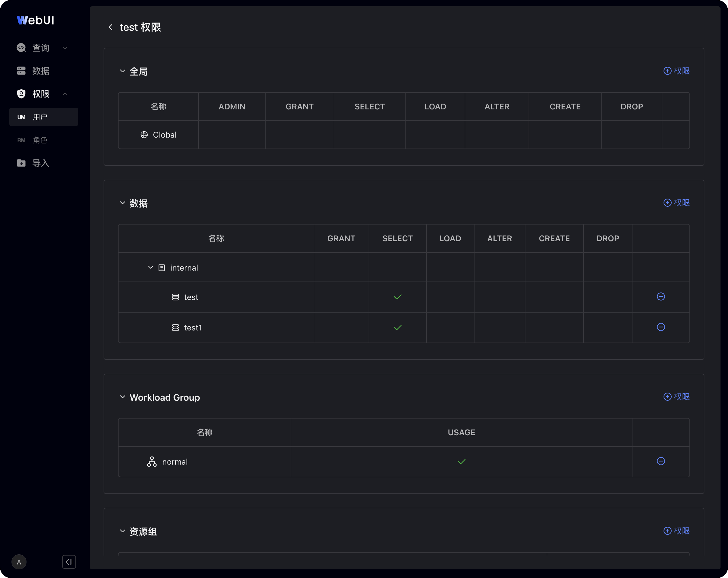The width and height of the screenshot is (728, 578).
Task: Click the data storage icon in sidebar
Action: [x=21, y=71]
